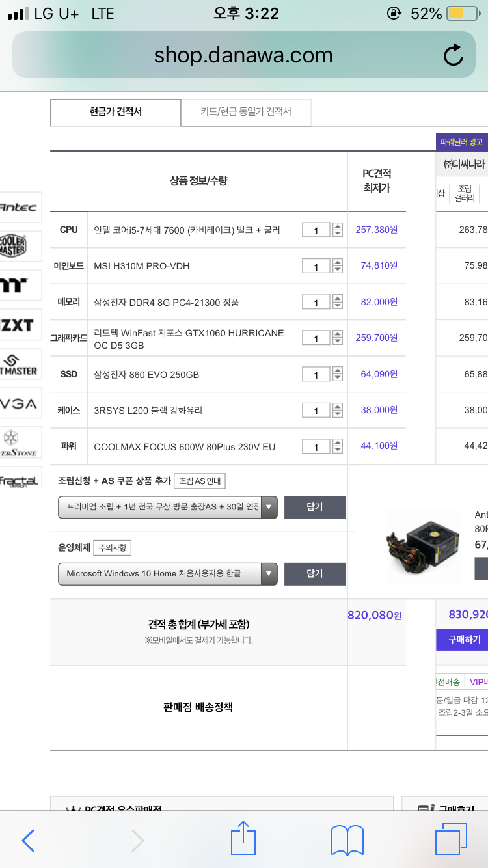Open the Safari share sheet icon
The image size is (488, 868).
pyautogui.click(x=243, y=838)
